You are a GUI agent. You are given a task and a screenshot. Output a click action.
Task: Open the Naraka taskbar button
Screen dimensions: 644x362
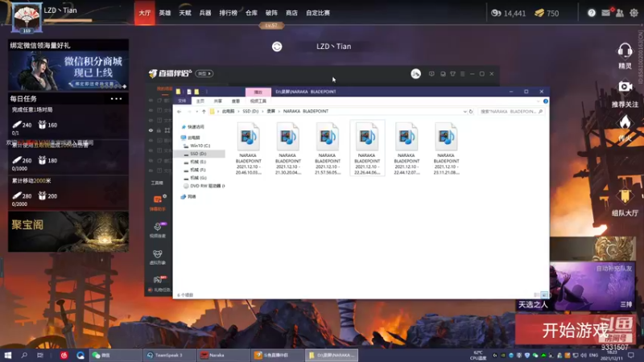click(224, 355)
